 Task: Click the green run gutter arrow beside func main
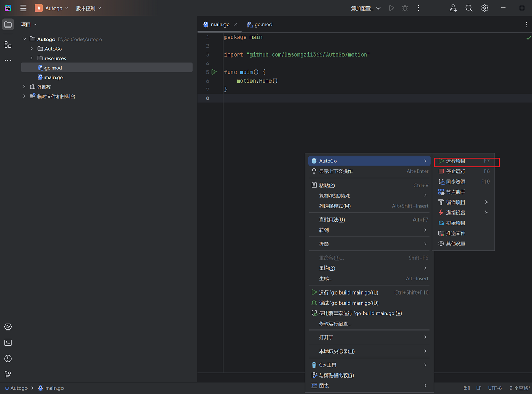pos(214,72)
